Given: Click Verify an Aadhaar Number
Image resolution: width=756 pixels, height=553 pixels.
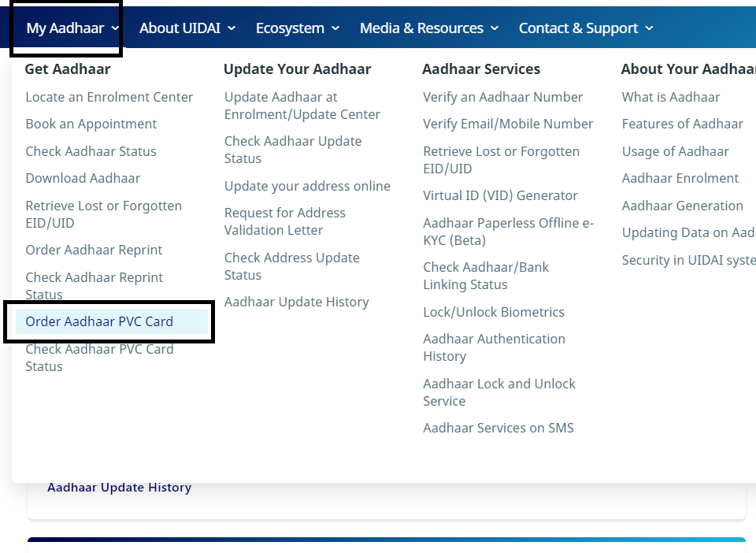Looking at the screenshot, I should (x=502, y=97).
